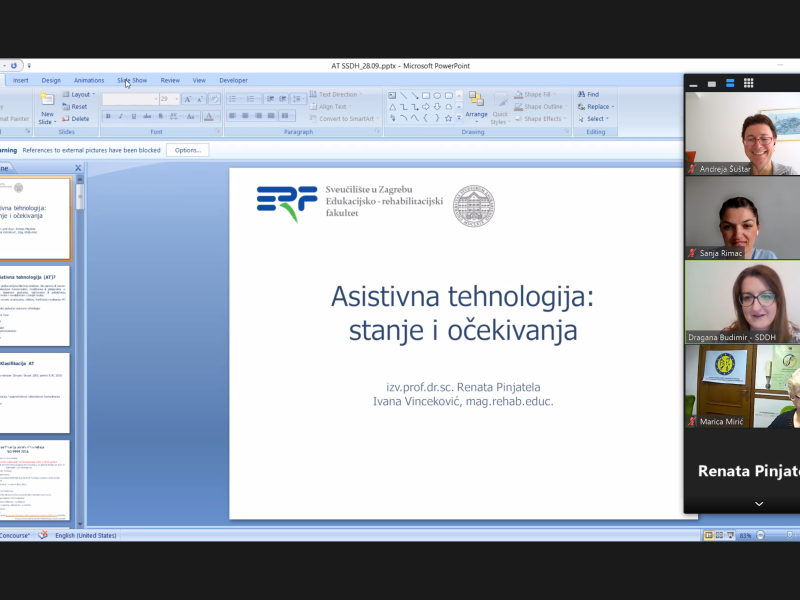This screenshot has width=800, height=600.
Task: Open the Layout dropdown
Action: coord(81,94)
